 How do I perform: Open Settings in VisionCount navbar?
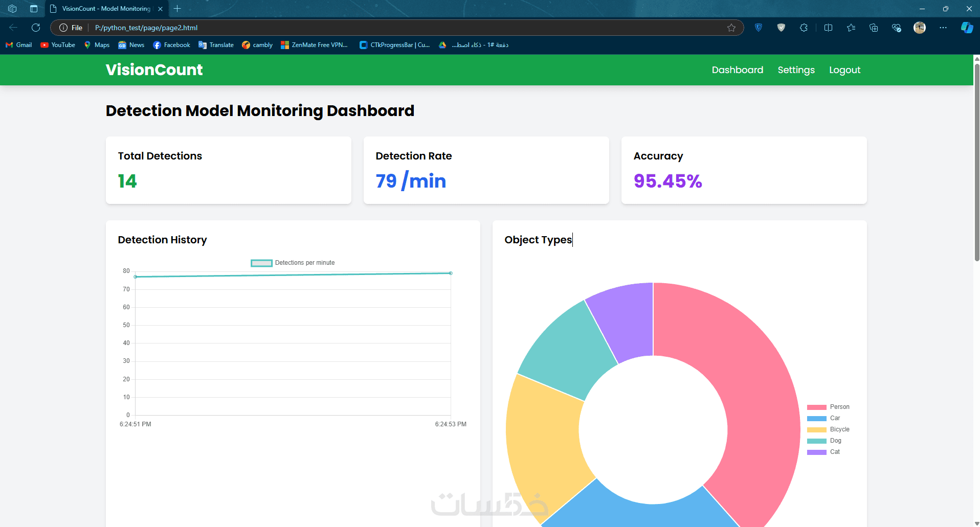pos(796,70)
